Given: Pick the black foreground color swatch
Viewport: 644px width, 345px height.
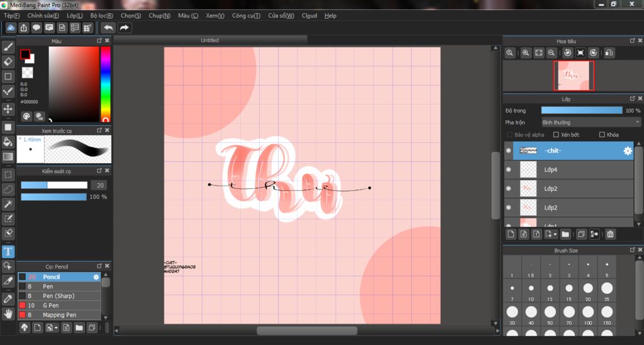Looking at the screenshot, I should coord(25,54).
